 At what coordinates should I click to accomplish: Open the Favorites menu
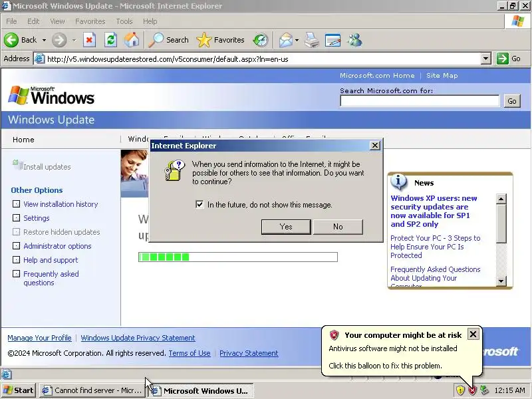click(90, 21)
